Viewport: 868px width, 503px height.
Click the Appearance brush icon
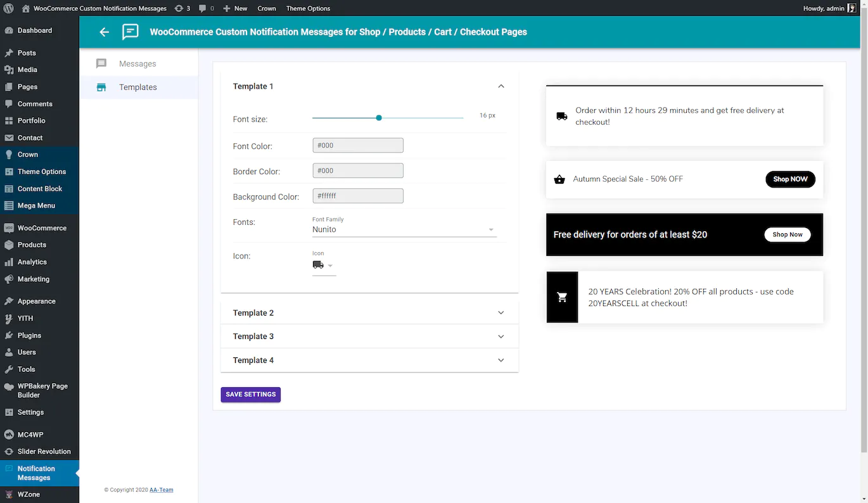click(x=9, y=302)
